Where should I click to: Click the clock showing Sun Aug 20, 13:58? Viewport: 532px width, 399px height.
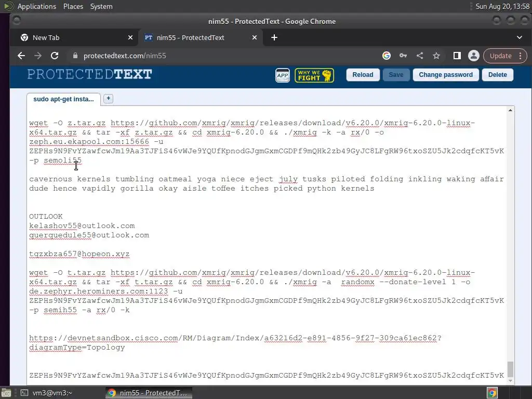click(502, 6)
